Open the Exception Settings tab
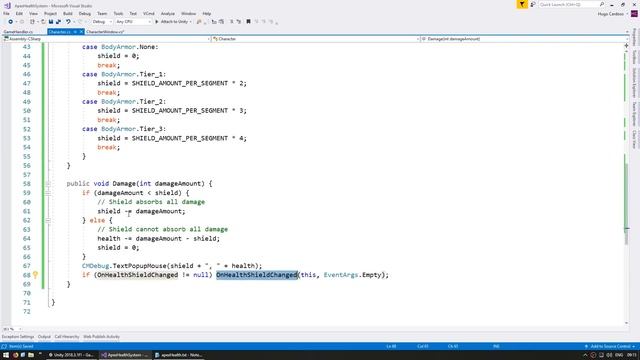Screen dimensions: 640x360 click(x=18, y=337)
